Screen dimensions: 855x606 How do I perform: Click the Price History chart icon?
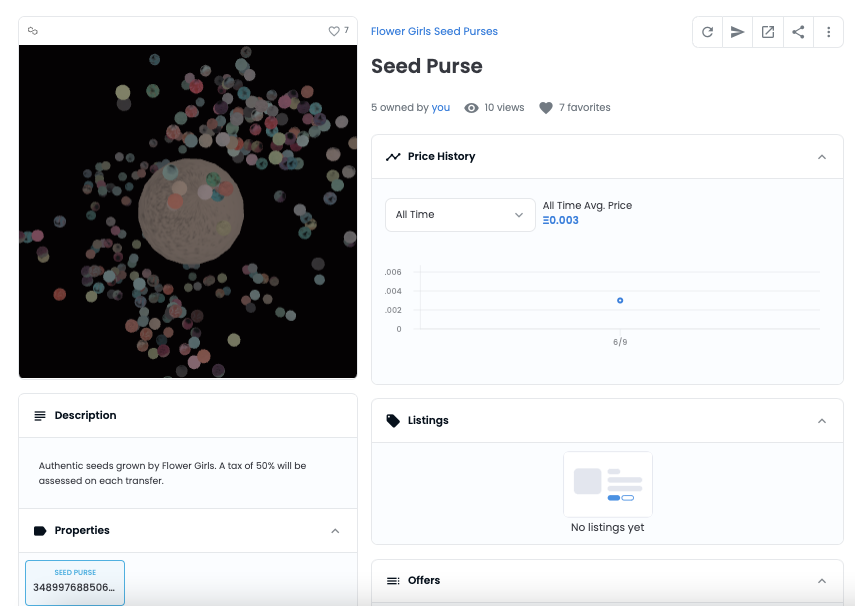pos(393,157)
